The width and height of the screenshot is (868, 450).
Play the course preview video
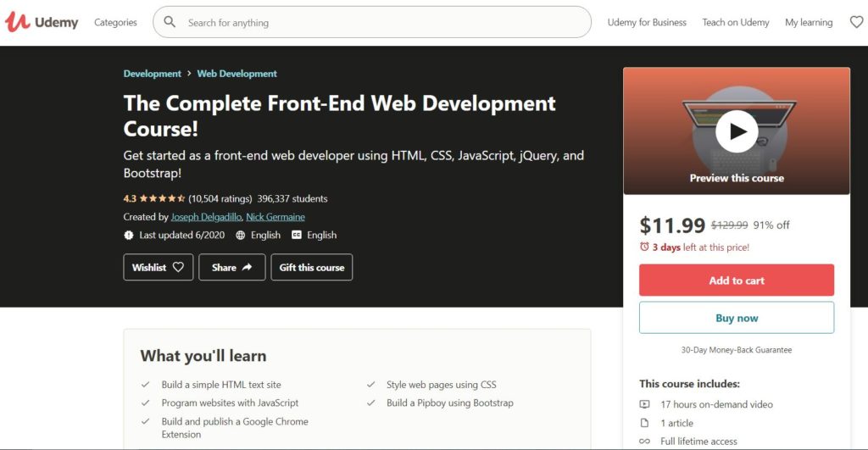click(737, 131)
